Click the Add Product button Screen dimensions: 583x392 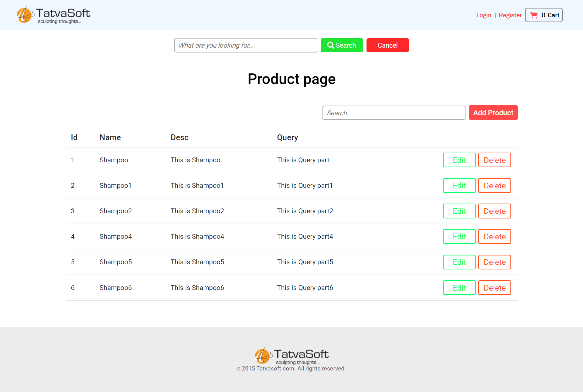pos(493,113)
